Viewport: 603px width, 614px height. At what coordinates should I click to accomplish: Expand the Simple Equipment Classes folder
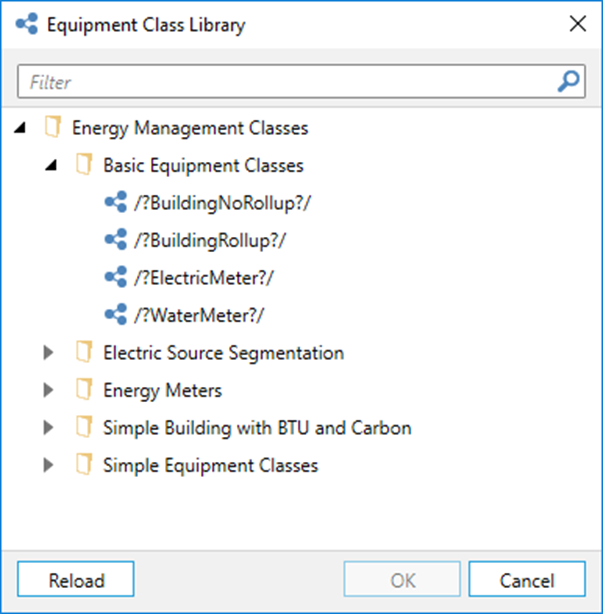point(49,465)
